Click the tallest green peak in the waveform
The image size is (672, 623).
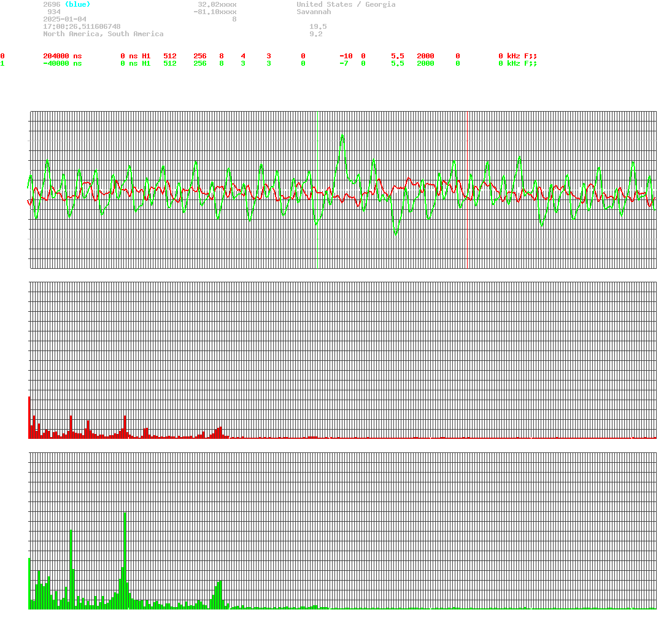click(342, 136)
